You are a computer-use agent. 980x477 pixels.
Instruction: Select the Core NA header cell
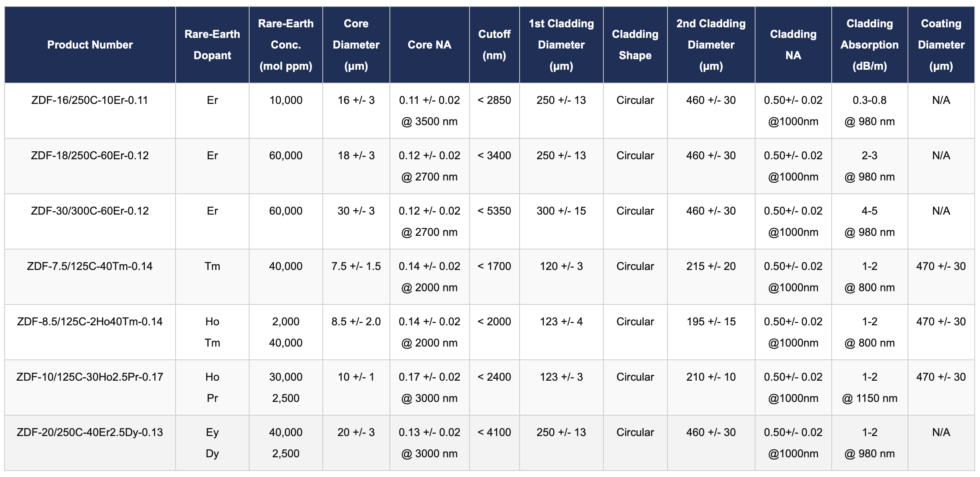click(x=429, y=45)
